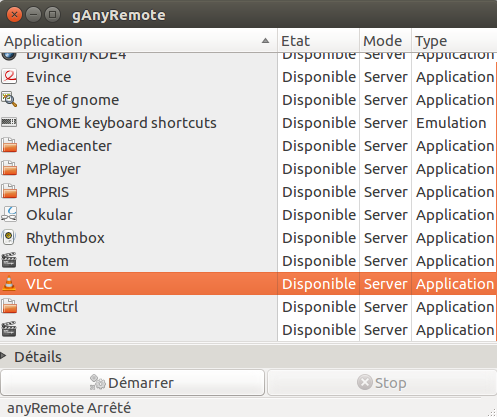Click the VLC traffic cone icon
The image size is (497, 417).
pyautogui.click(x=9, y=284)
